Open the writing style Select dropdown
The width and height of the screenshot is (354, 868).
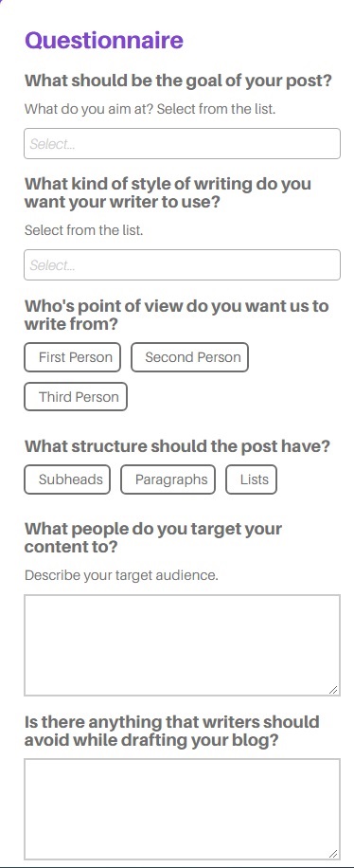182,264
